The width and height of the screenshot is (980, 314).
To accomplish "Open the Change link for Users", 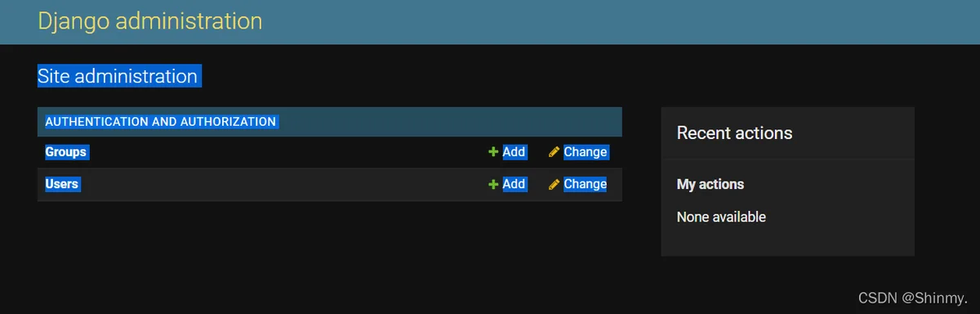I will click(586, 184).
